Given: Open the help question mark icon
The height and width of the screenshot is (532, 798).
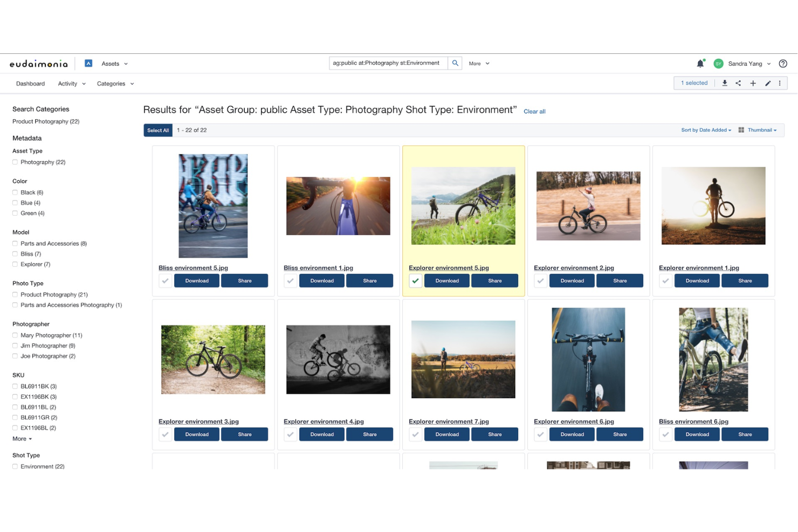Looking at the screenshot, I should pyautogui.click(x=783, y=63).
